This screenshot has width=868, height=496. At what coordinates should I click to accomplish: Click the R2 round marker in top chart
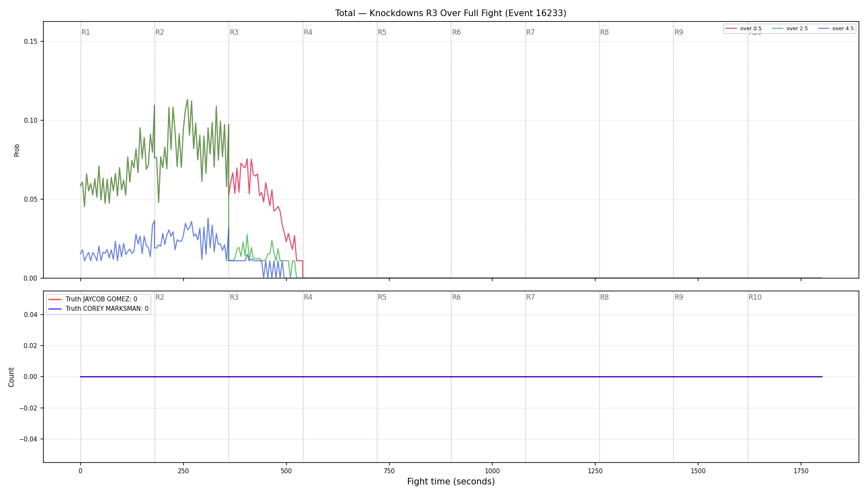(x=160, y=32)
